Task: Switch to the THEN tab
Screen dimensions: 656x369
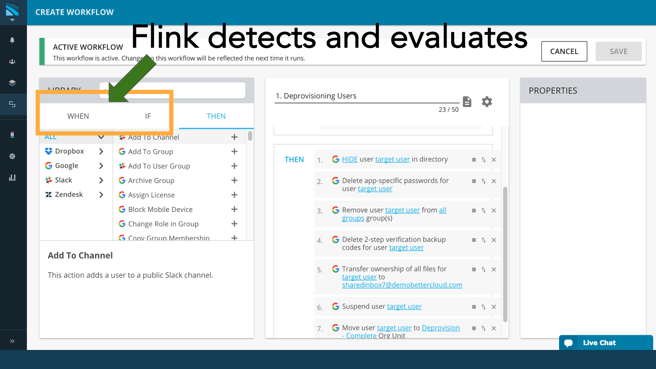Action: coord(216,116)
